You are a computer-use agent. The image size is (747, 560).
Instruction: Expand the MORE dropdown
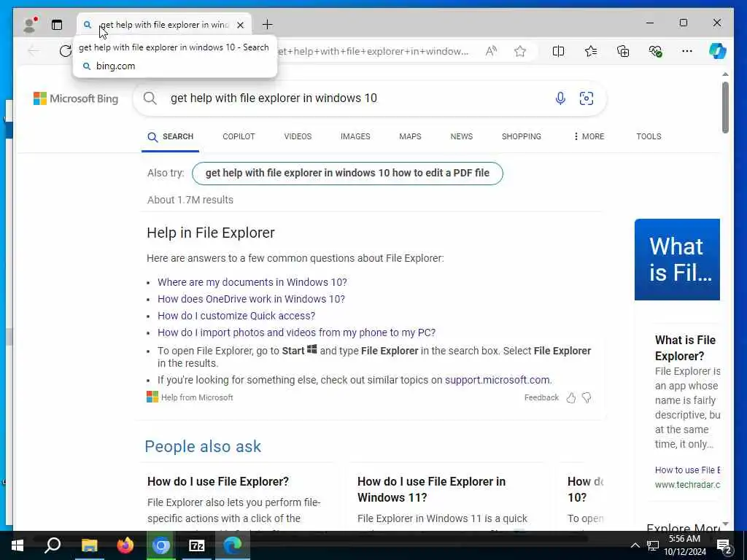click(589, 136)
